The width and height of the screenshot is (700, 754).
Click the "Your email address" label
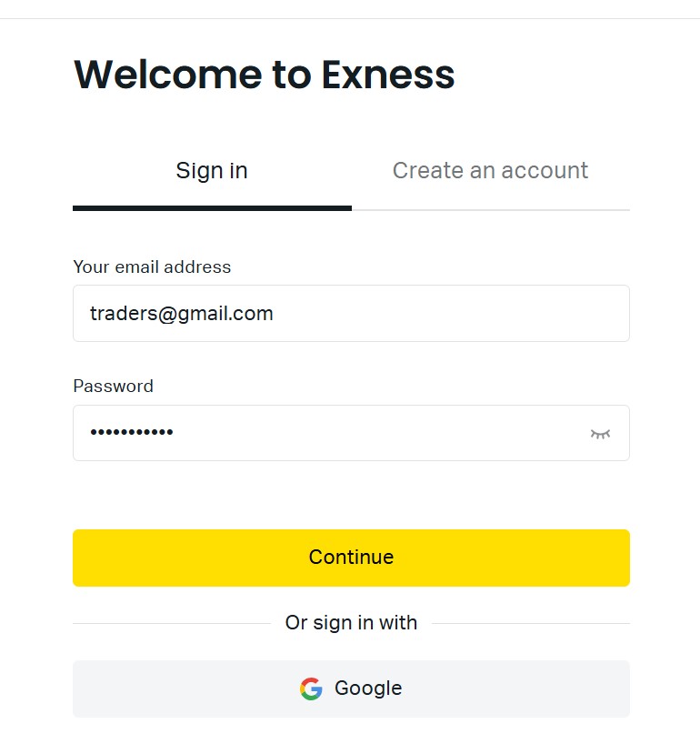coord(152,267)
